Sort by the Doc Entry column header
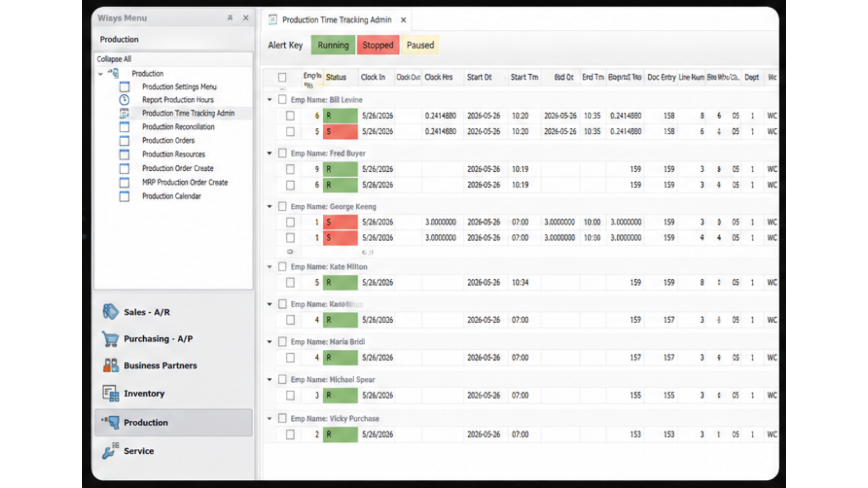 [x=661, y=77]
